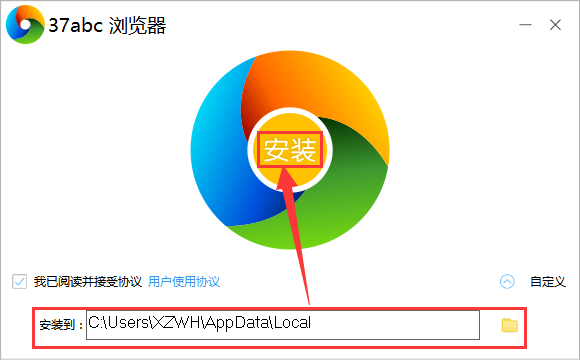
Task: Click the yellow 安装 install button
Action: 290,150
